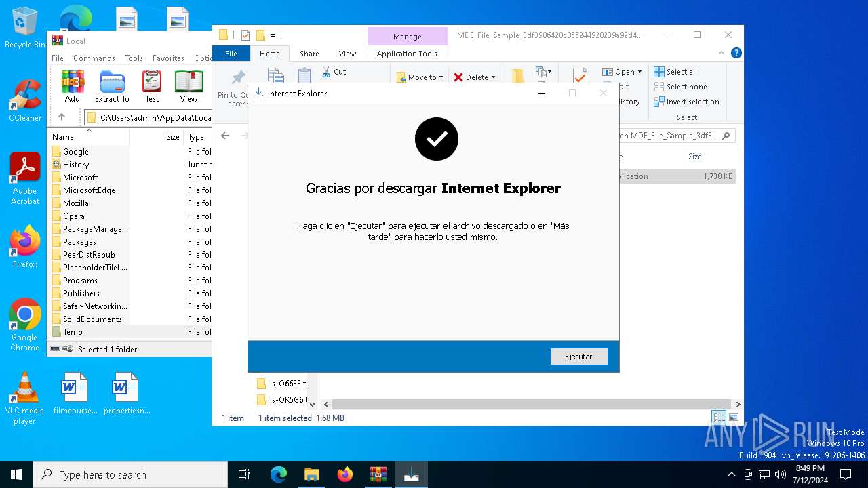Open the WinRAR Tools menu
This screenshot has width=868, height=488.
point(134,58)
